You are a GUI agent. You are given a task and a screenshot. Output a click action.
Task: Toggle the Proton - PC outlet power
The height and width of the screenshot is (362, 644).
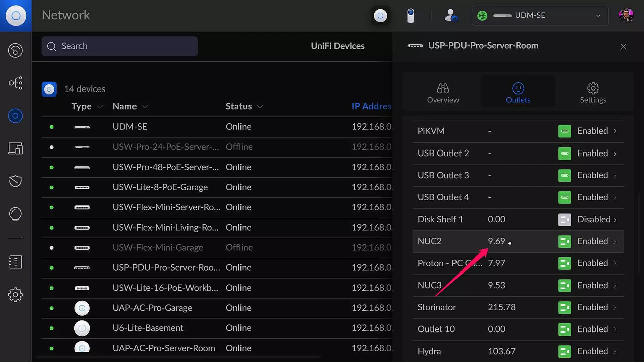tap(565, 263)
